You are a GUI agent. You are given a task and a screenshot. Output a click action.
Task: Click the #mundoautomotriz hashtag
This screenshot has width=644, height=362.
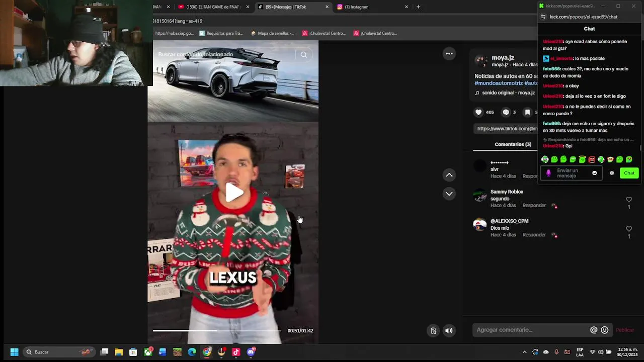click(499, 83)
